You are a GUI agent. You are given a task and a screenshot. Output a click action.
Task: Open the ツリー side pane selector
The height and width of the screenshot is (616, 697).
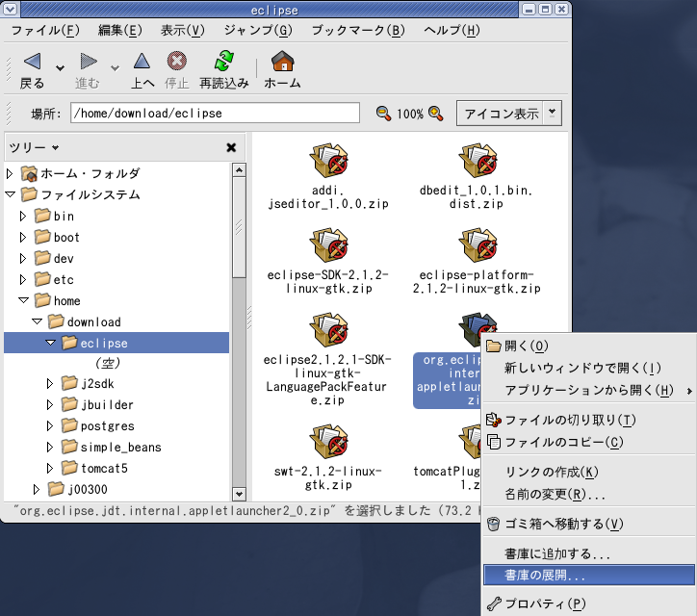pos(35,147)
